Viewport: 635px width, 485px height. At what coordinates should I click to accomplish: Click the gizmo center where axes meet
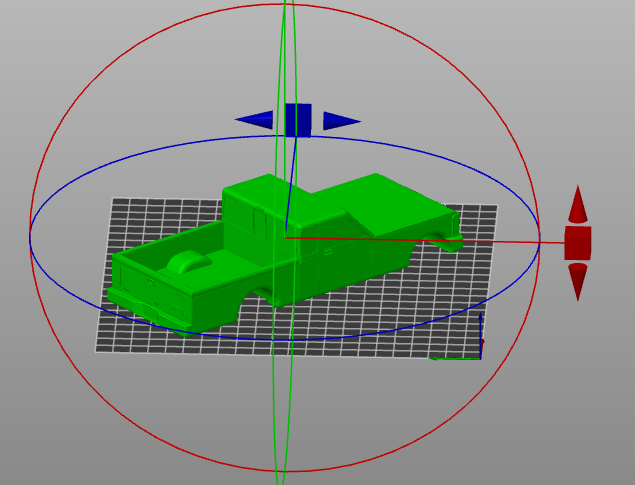pos(286,237)
